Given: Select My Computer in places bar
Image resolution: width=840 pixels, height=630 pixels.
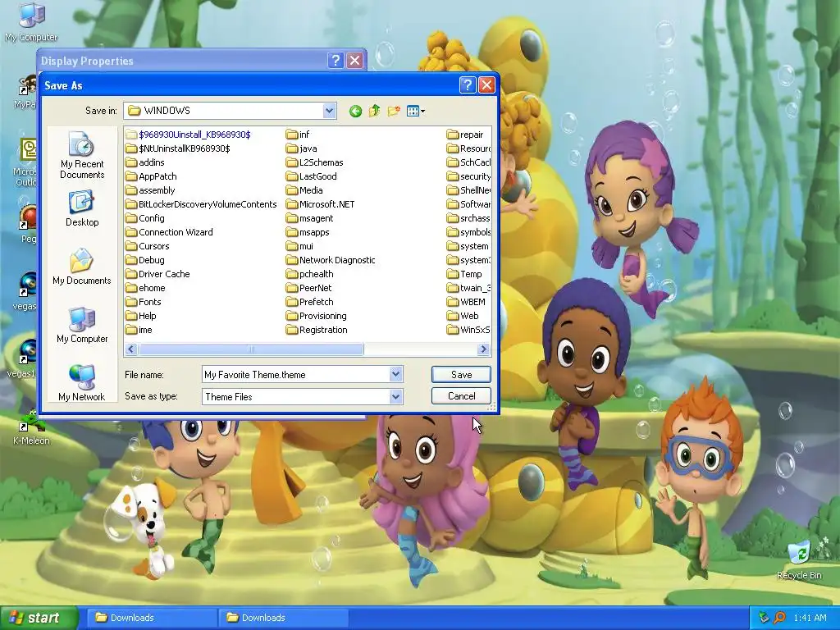Looking at the screenshot, I should [x=82, y=325].
